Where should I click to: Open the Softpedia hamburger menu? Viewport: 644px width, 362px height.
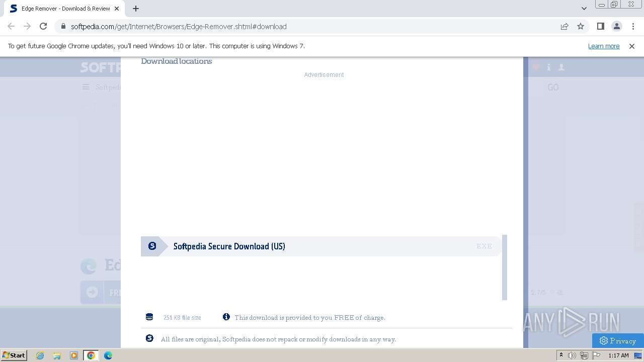click(x=86, y=87)
